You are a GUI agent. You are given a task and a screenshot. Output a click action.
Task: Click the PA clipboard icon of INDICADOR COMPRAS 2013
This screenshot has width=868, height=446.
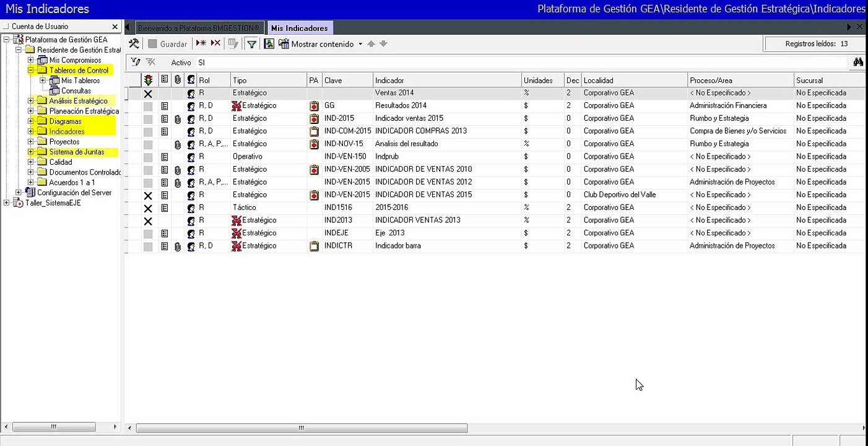coord(314,131)
